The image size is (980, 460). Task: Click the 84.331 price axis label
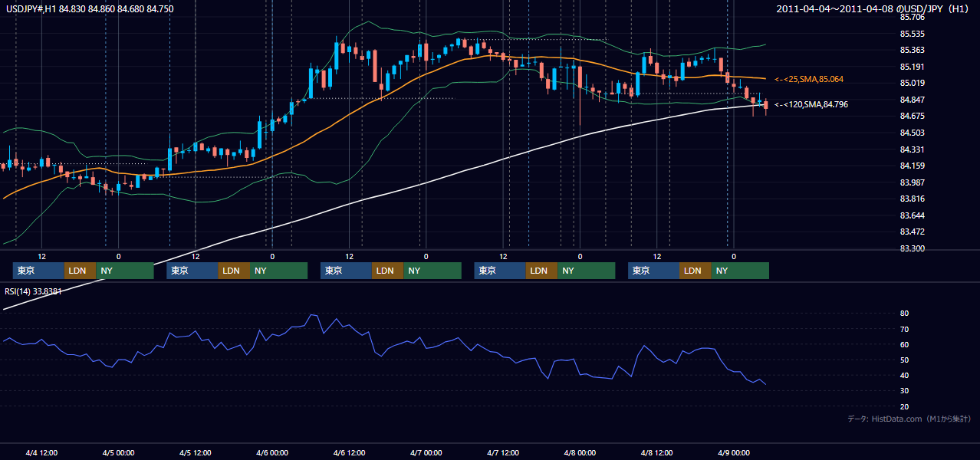click(912, 149)
